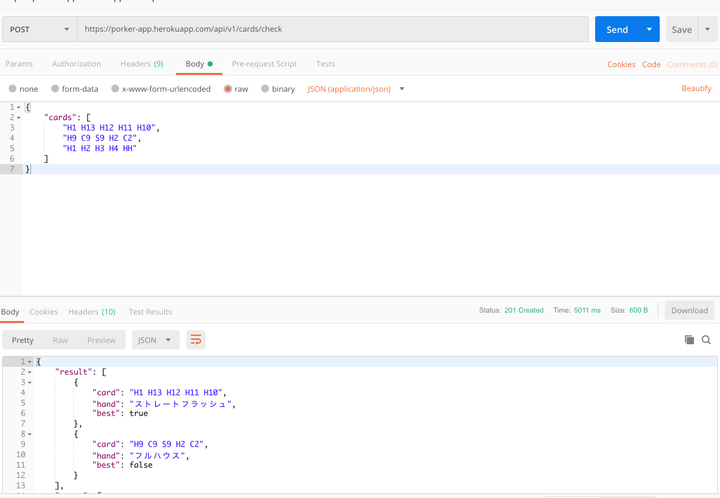Click the Size 600 B value
The height and width of the screenshot is (498, 720).
click(x=639, y=310)
